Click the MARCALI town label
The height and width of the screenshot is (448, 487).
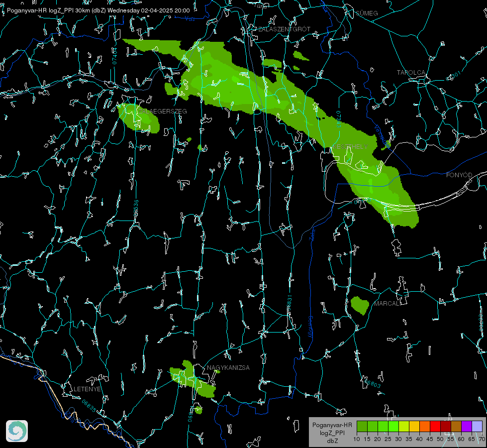(388, 304)
